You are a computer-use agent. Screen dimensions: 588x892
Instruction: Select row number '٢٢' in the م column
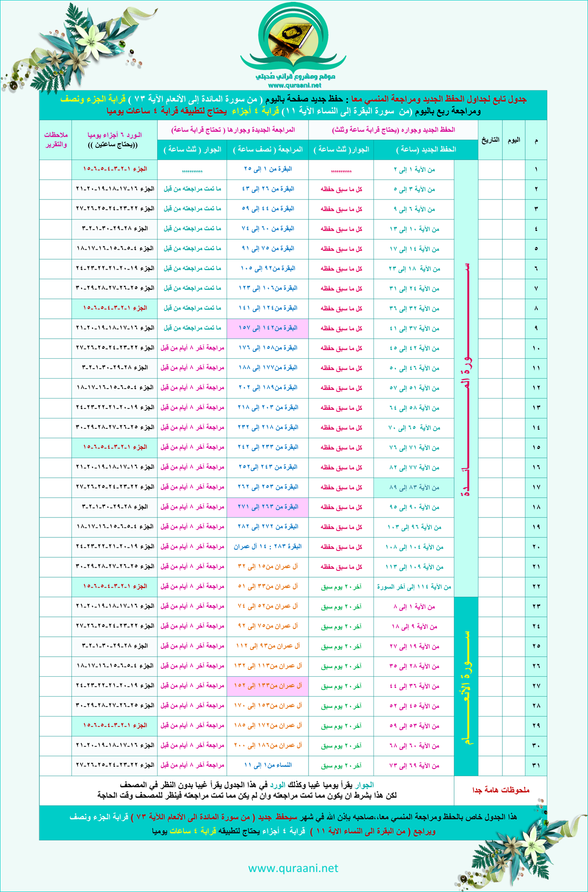[536, 587]
